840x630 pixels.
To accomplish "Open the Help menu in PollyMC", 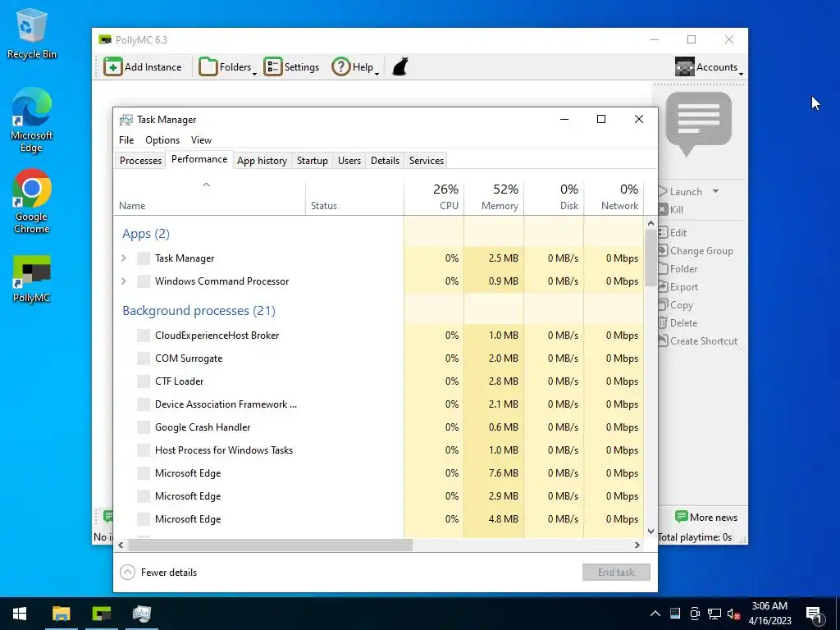I will pyautogui.click(x=355, y=67).
